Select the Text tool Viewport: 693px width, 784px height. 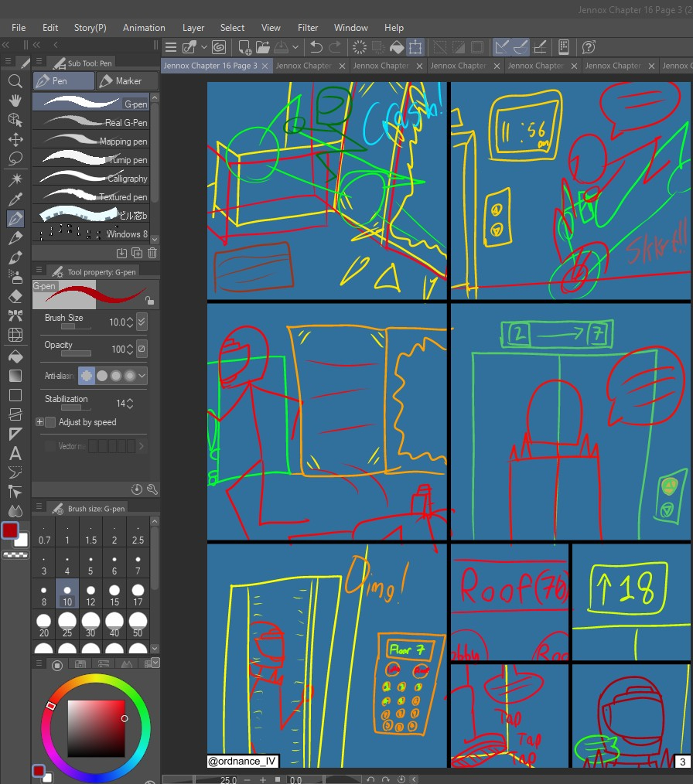(x=15, y=453)
